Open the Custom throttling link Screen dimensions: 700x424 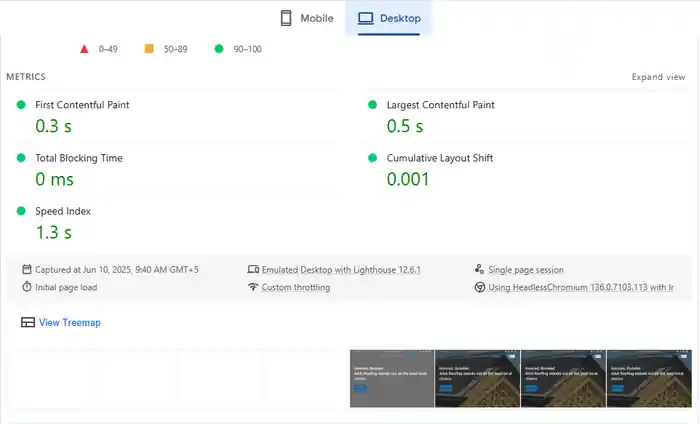(296, 287)
